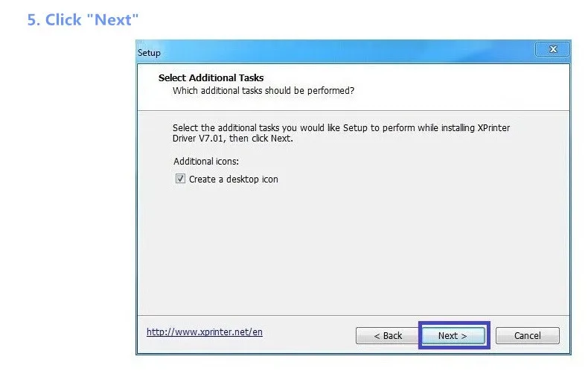Open the www.xprinter.net/en link
The width and height of the screenshot is (588, 371).
point(204,332)
